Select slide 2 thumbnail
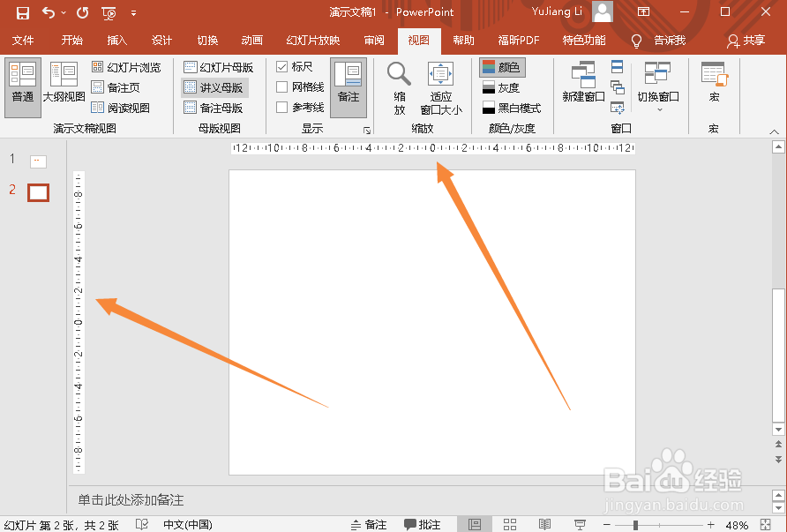 (38, 192)
